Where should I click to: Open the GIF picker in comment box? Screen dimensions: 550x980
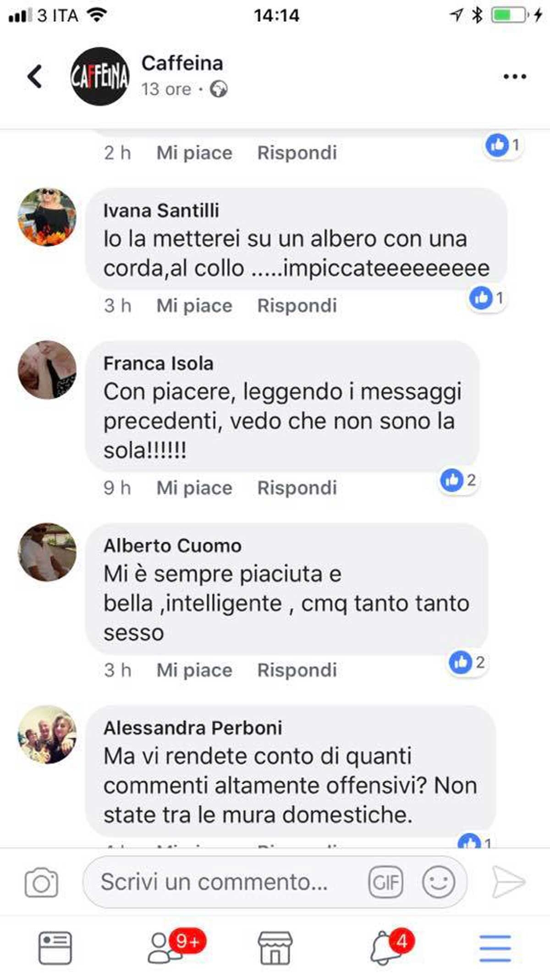point(385,882)
